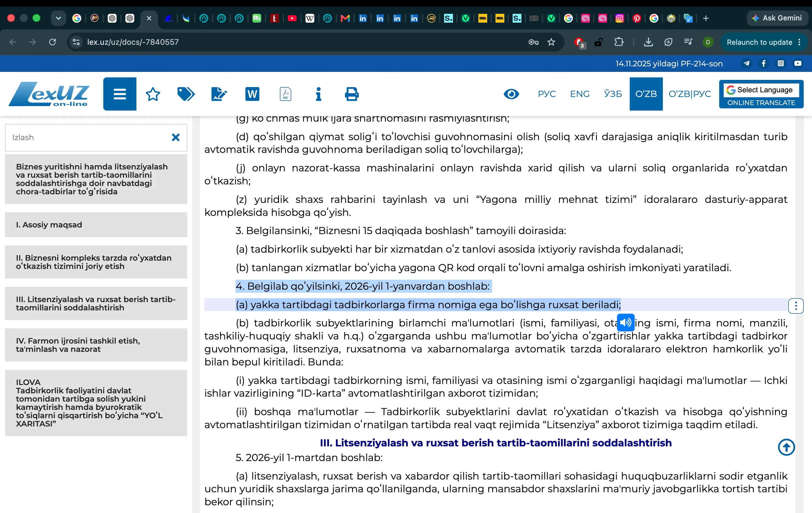Download document as Word file
Viewport: 812px width, 513px height.
[x=252, y=94]
